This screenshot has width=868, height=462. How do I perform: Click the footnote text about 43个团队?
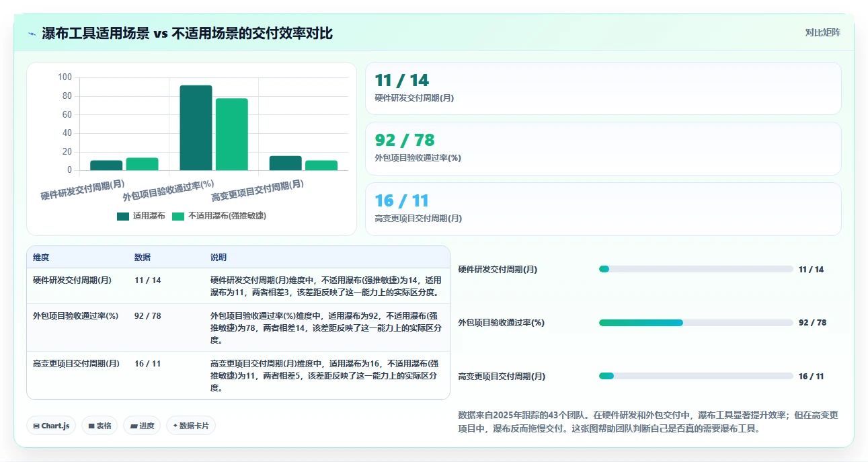[x=648, y=422]
